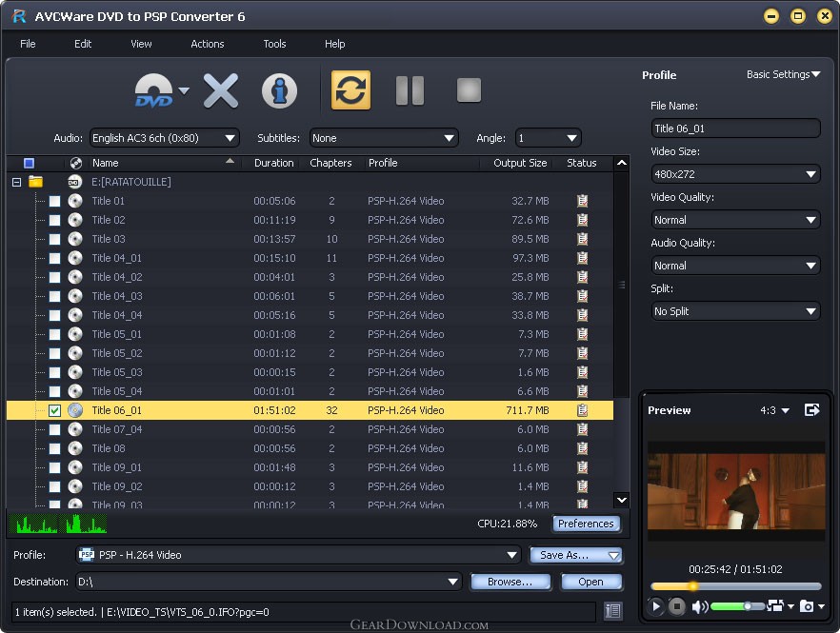Uncheck the Title 06_01 checkbox
Viewport: 840px width, 633px height.
click(54, 410)
